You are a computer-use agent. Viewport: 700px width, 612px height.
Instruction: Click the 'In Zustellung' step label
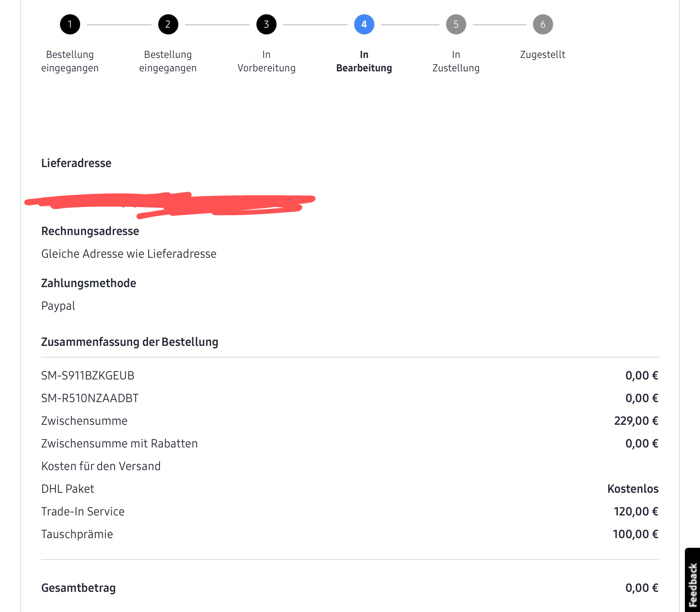456,61
